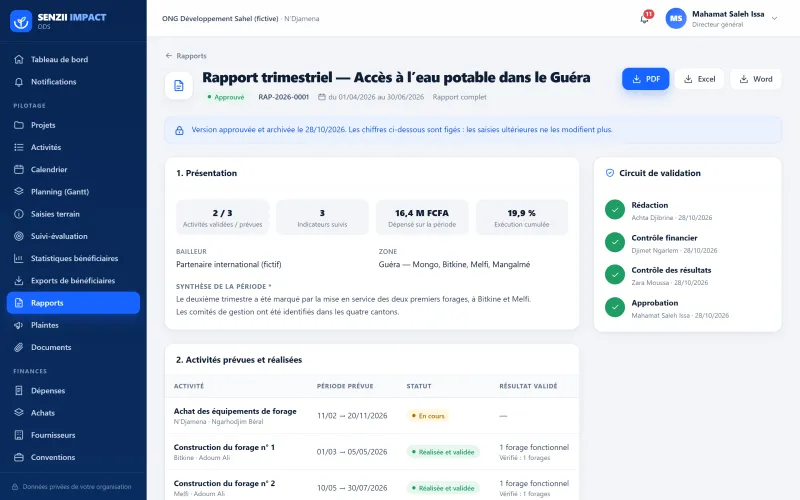Go back via the Rapports arrow link
800x500 pixels.
point(186,56)
